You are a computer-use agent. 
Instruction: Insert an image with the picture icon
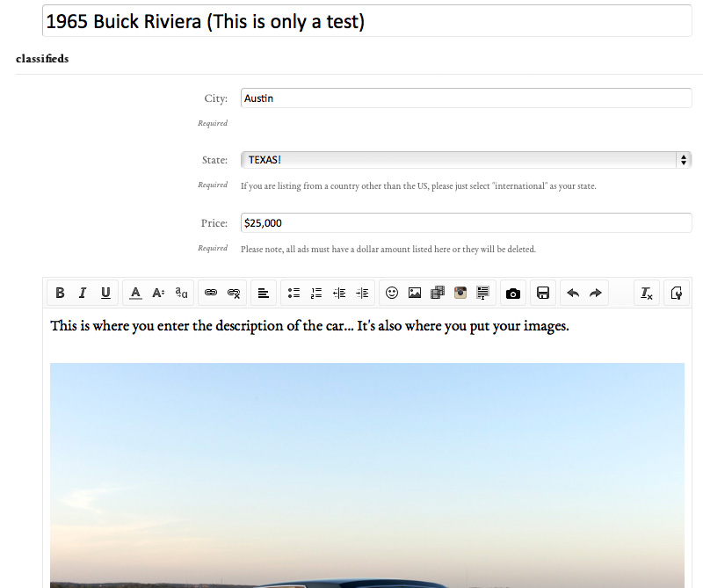tap(415, 293)
